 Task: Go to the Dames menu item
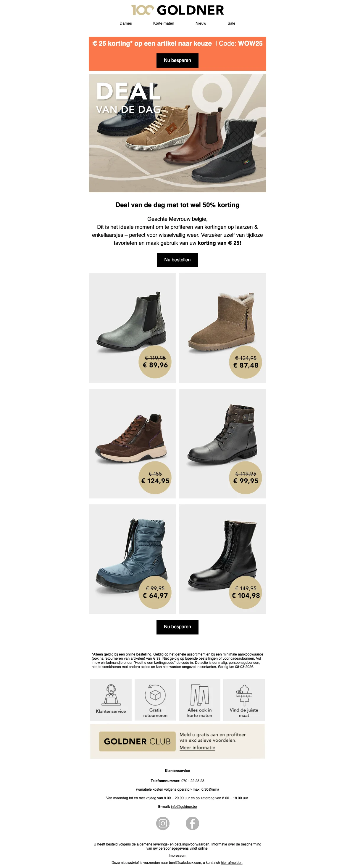tap(125, 23)
